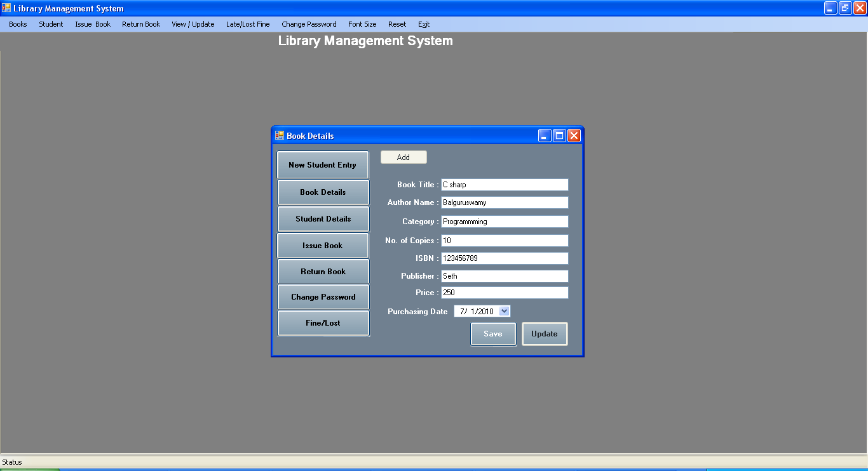This screenshot has width=868, height=471.
Task: Click the Library Management System heading
Action: point(365,41)
